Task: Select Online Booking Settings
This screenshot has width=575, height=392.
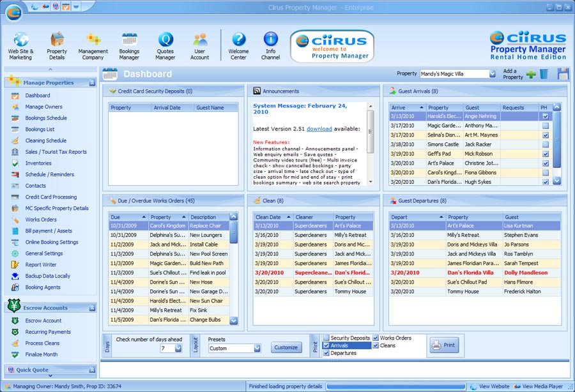Action: coord(52,243)
